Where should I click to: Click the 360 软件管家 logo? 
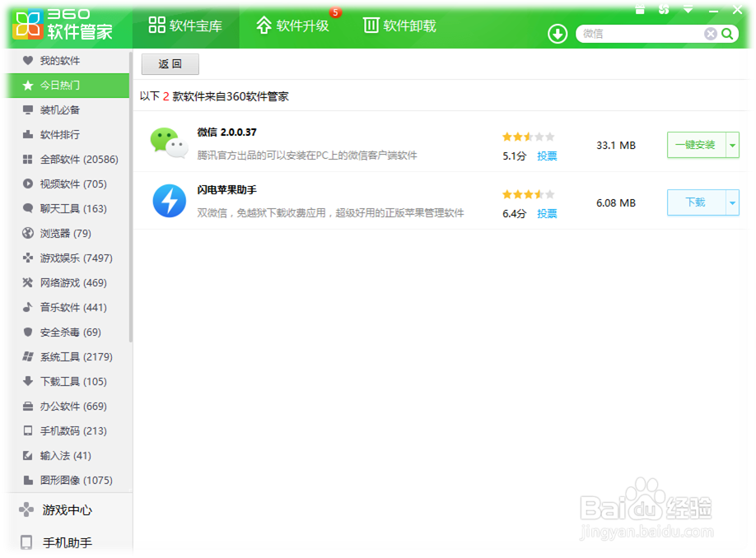pos(63,24)
